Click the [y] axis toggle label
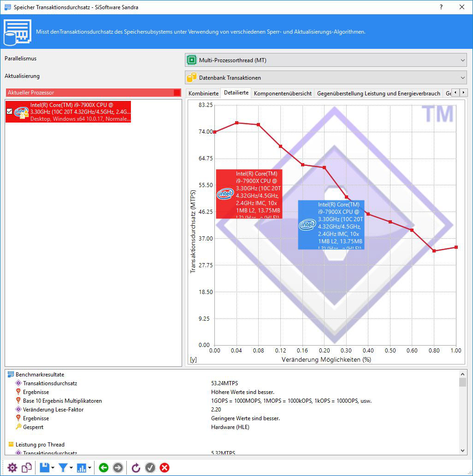473x476 pixels. (x=193, y=359)
